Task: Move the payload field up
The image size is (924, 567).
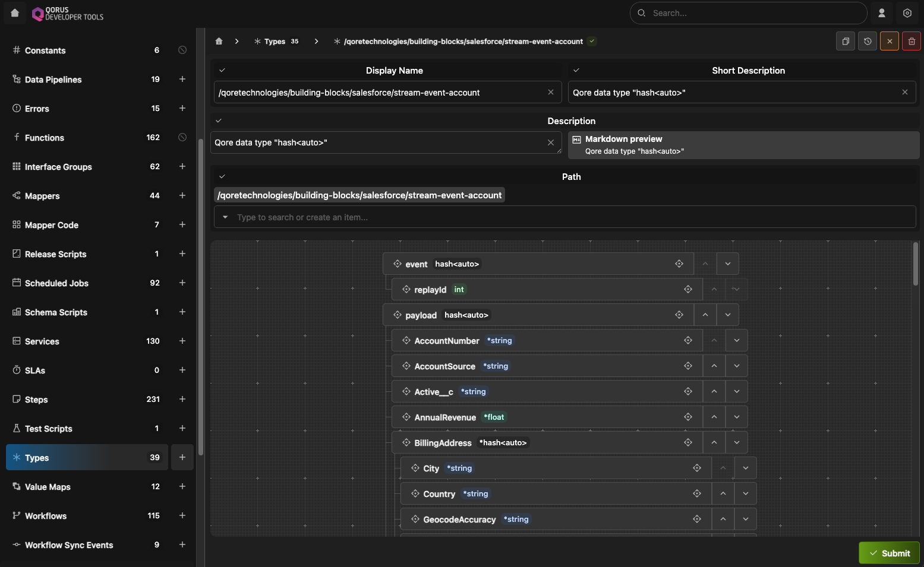Action: [x=705, y=315]
